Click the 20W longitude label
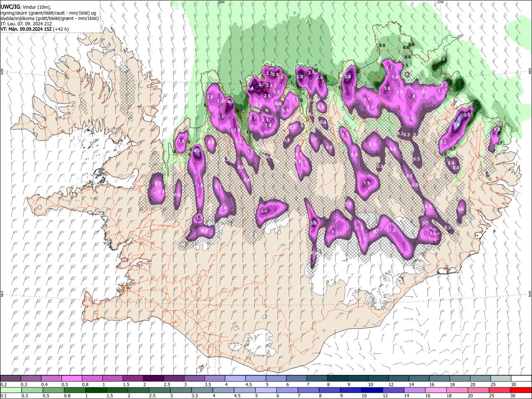 coord(221,2)
